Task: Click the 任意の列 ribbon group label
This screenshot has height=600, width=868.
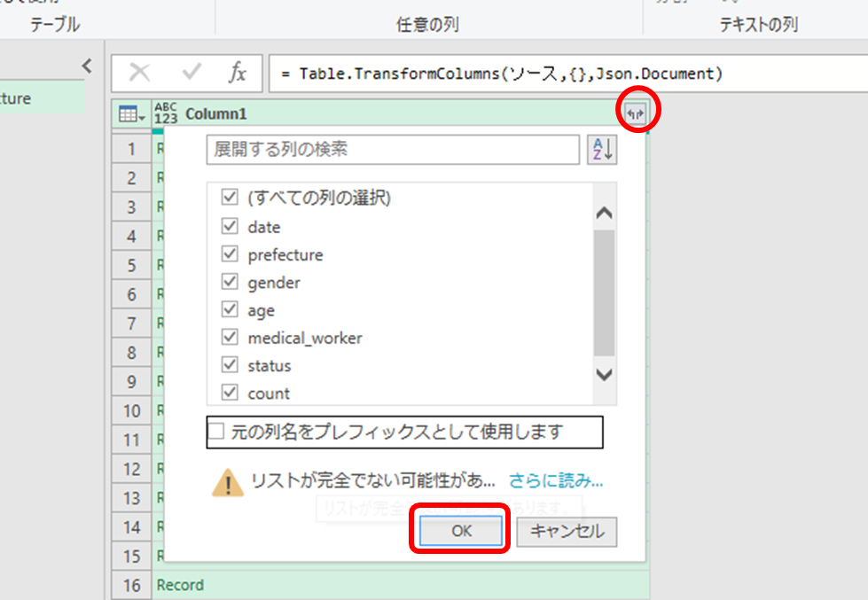Action: tap(427, 24)
